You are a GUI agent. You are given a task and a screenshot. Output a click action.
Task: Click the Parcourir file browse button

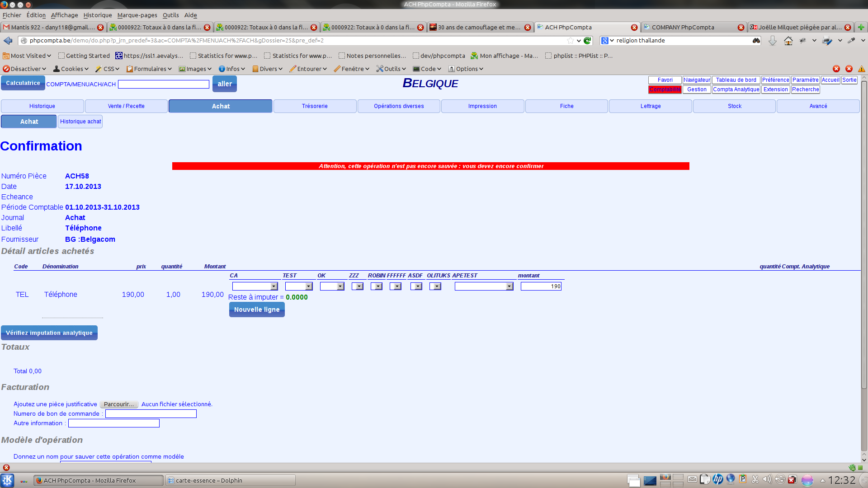point(118,404)
